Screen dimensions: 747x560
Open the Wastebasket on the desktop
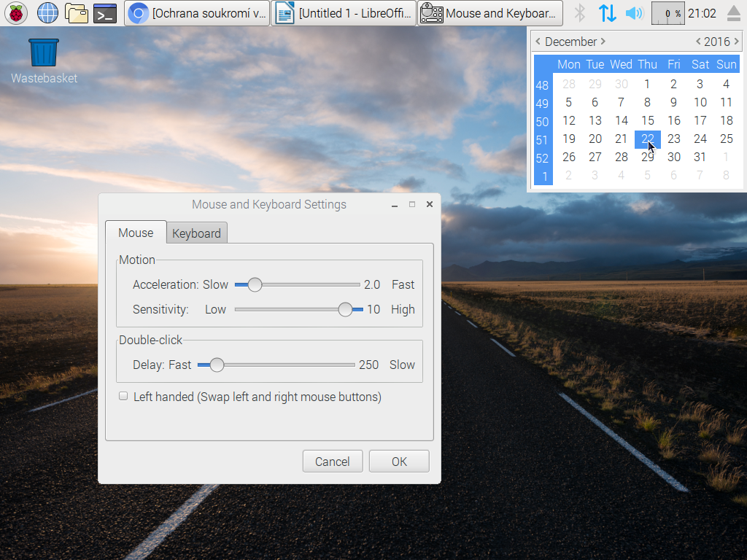[43, 51]
